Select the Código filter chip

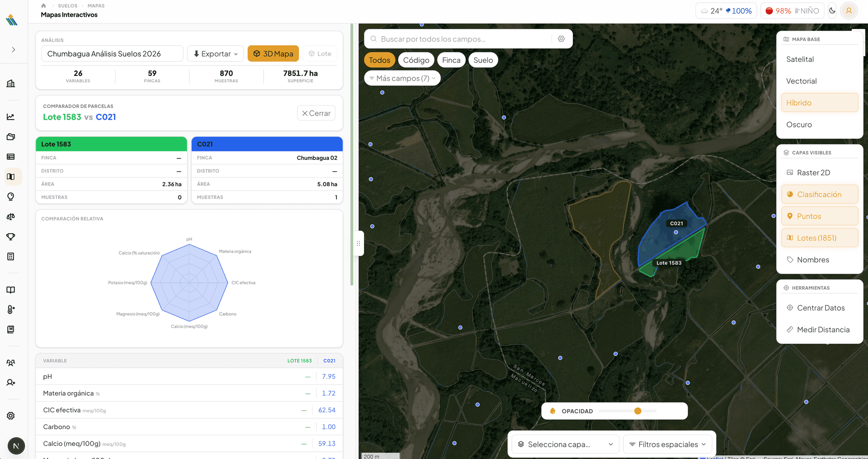416,60
